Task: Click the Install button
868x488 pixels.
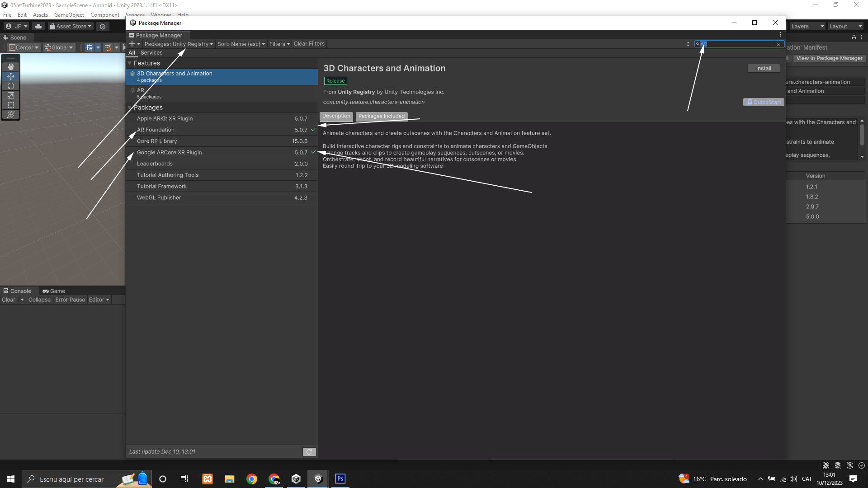Action: click(763, 68)
